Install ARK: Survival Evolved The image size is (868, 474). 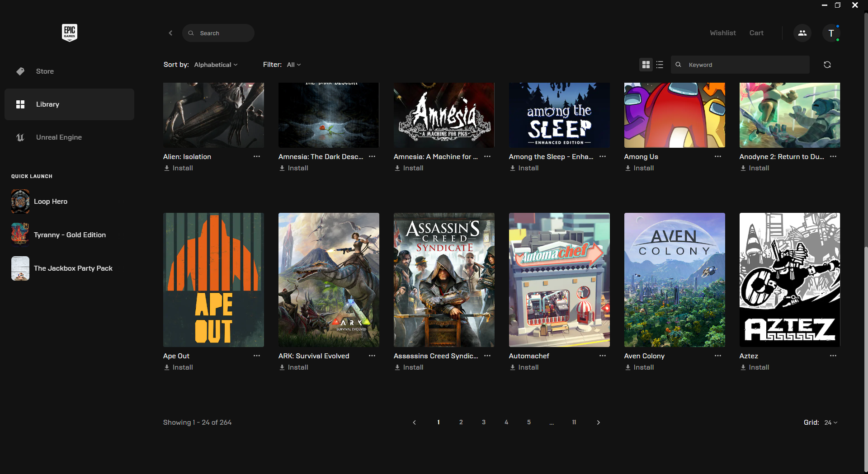pos(293,367)
